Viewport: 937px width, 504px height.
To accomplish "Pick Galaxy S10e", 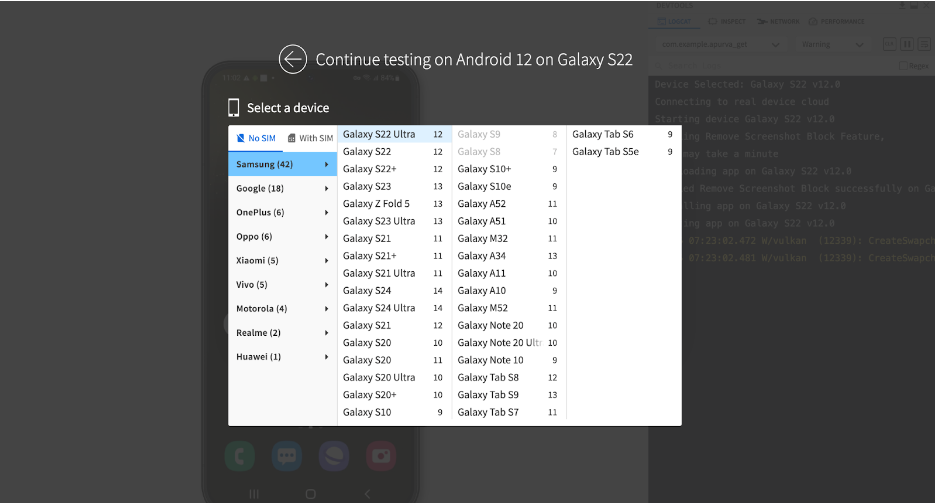I will [509, 187].
